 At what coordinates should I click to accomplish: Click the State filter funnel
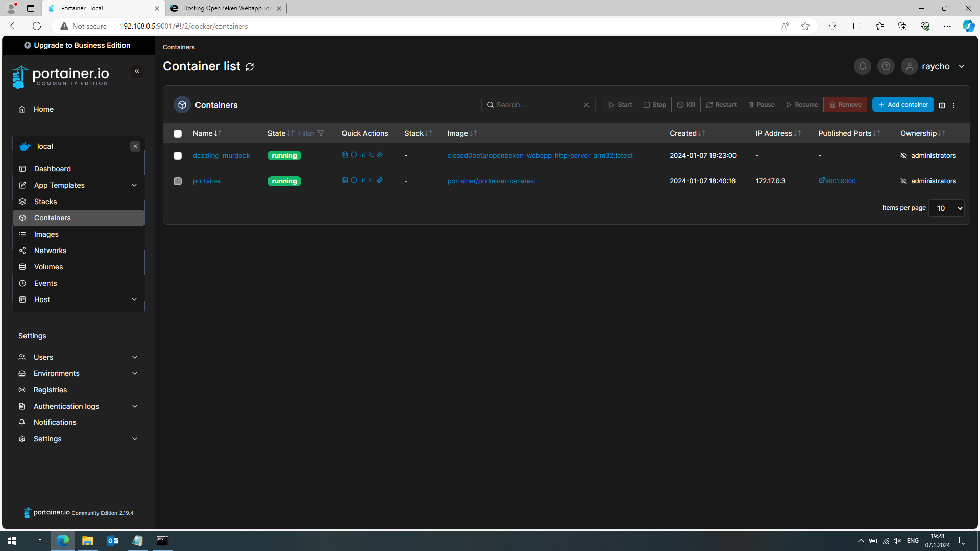pos(321,133)
